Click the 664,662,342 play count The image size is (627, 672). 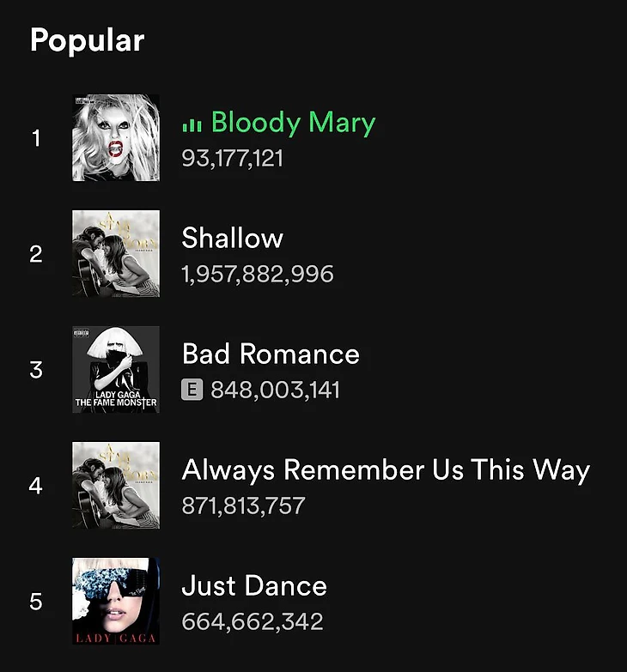click(x=253, y=621)
